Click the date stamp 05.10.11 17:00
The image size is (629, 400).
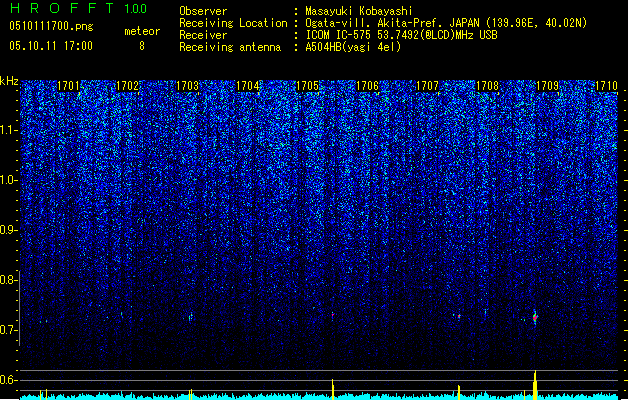[x=51, y=46]
